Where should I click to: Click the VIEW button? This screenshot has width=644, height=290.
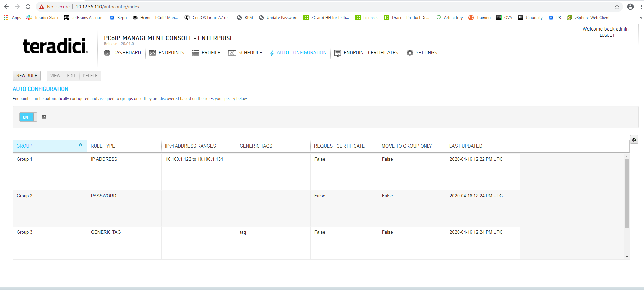(55, 76)
